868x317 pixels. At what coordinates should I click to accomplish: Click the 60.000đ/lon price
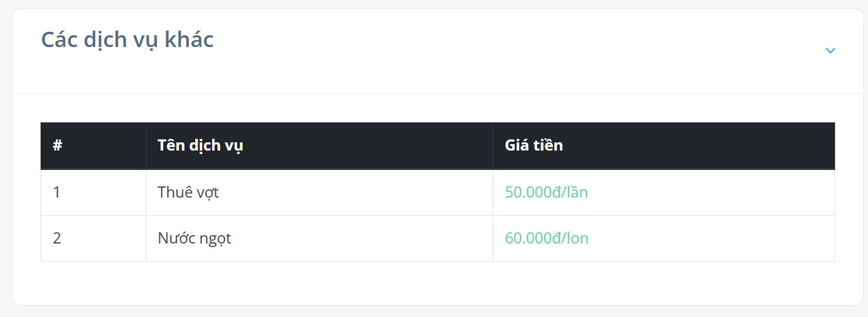click(547, 238)
